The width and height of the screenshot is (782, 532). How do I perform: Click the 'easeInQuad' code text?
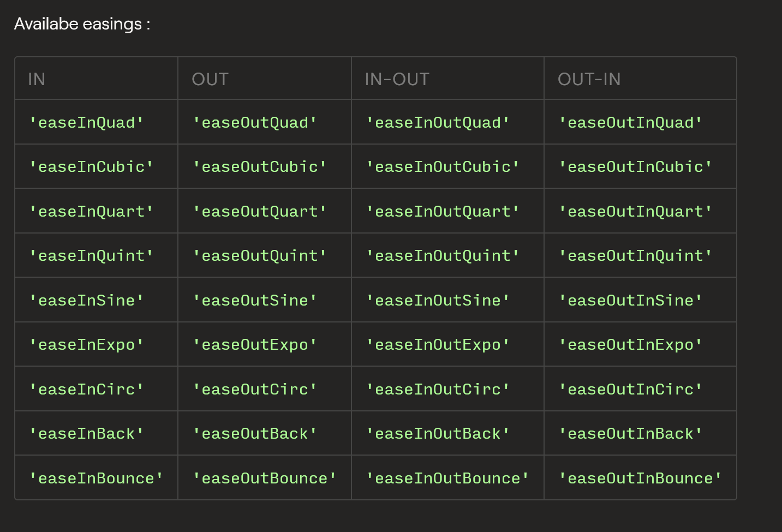pos(86,122)
